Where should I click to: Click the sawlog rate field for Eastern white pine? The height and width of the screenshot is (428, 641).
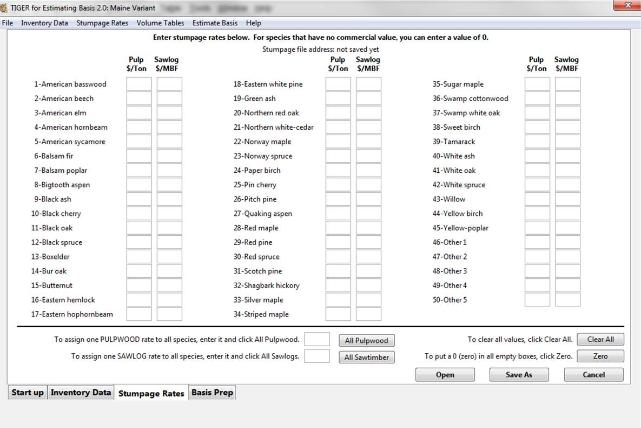pos(369,85)
